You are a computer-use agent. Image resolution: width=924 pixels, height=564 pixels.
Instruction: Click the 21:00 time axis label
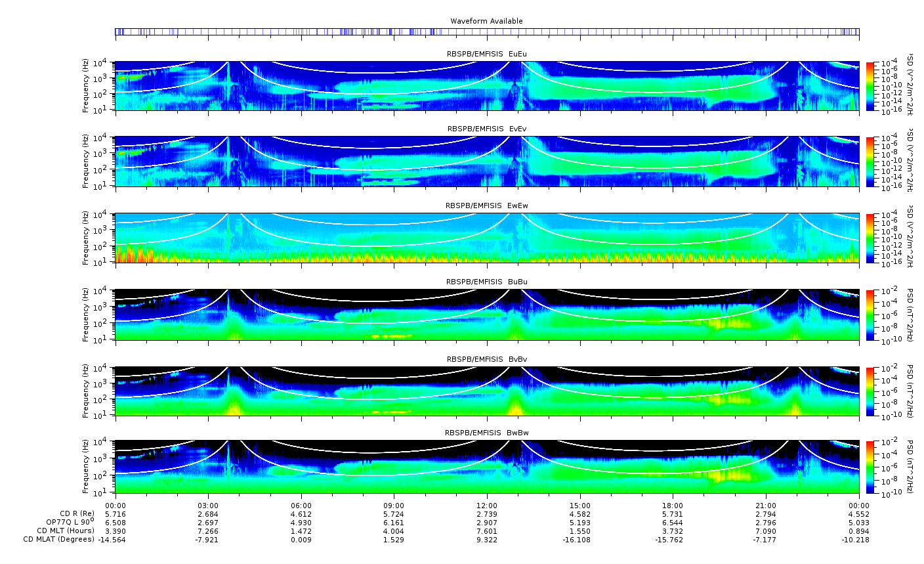pos(766,506)
